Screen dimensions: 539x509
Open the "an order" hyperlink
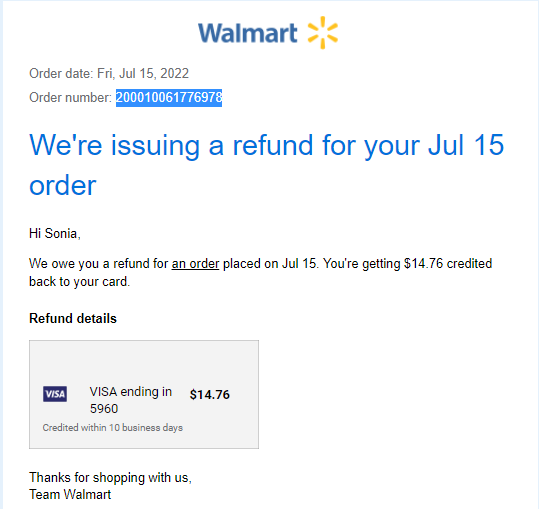click(x=195, y=264)
